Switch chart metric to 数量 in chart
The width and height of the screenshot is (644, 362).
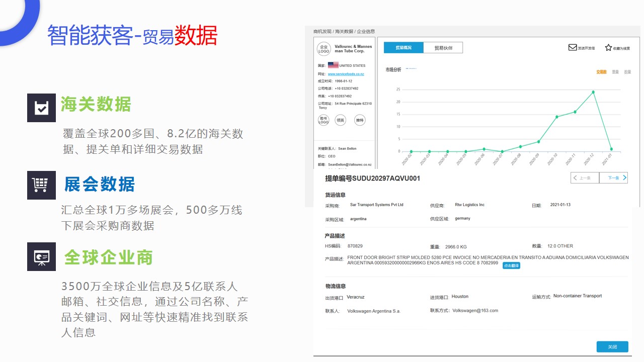[627, 72]
